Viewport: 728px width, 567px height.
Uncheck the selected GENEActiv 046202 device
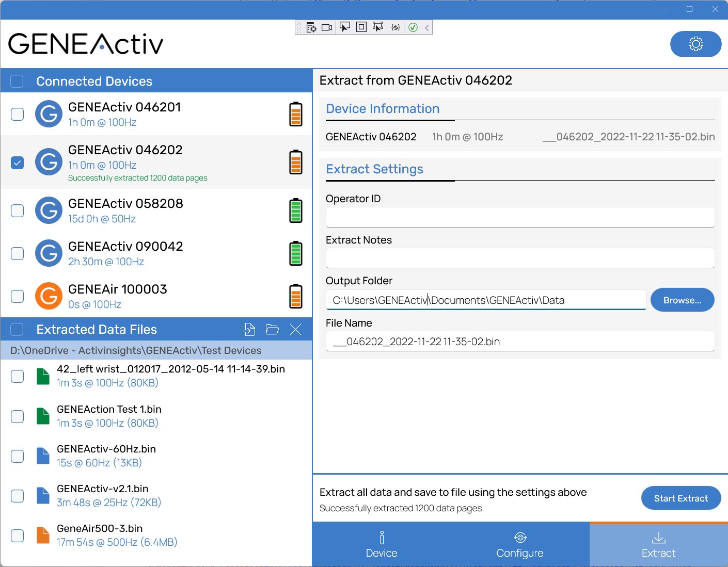(17, 163)
